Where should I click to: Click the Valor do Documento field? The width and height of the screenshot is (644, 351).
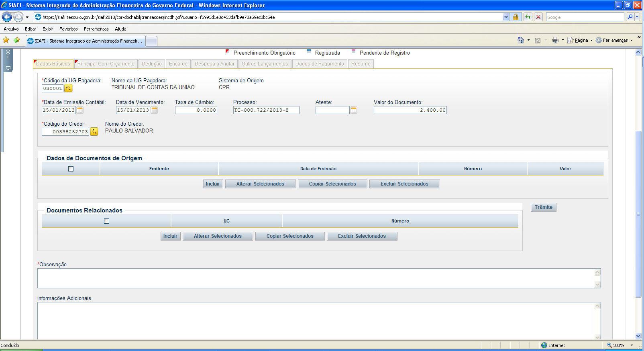(x=410, y=110)
